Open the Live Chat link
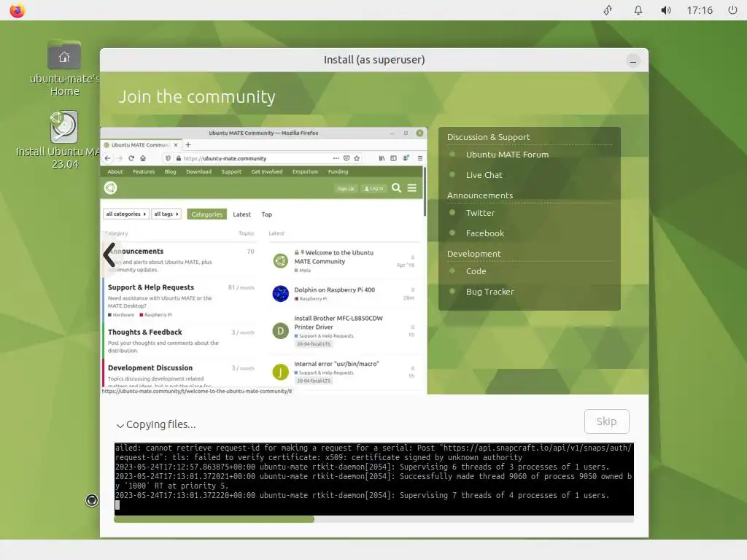The width and height of the screenshot is (747, 560). [x=484, y=175]
